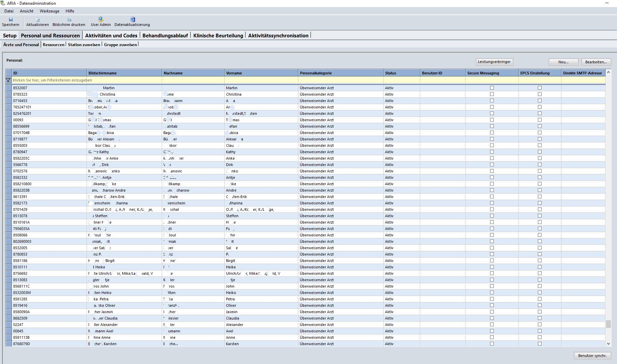The height and width of the screenshot is (364, 617).
Task: Sort by Personalkategorie column header
Action: click(x=340, y=73)
